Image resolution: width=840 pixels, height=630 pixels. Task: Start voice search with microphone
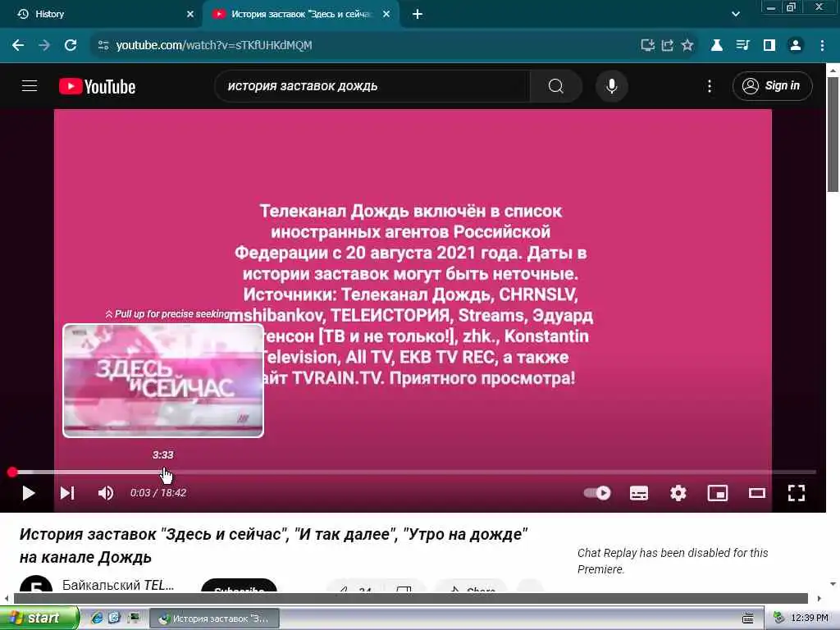point(611,85)
